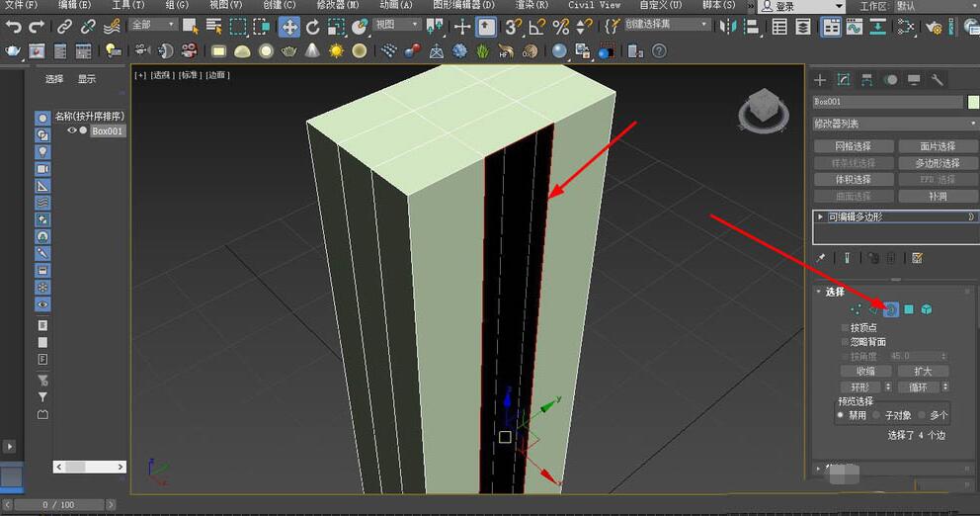Screen dimensions: 980x516
Task: Open the Civil View menu
Action: tap(595, 5)
